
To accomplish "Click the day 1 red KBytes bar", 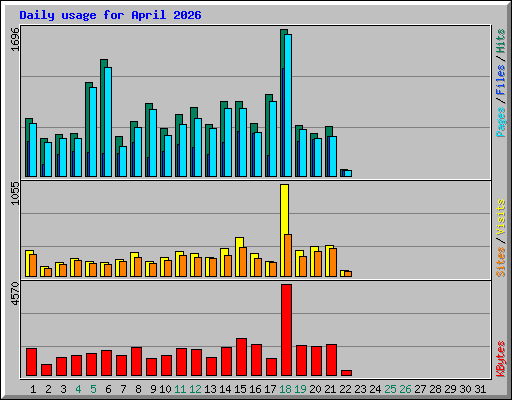I will coord(31,362).
